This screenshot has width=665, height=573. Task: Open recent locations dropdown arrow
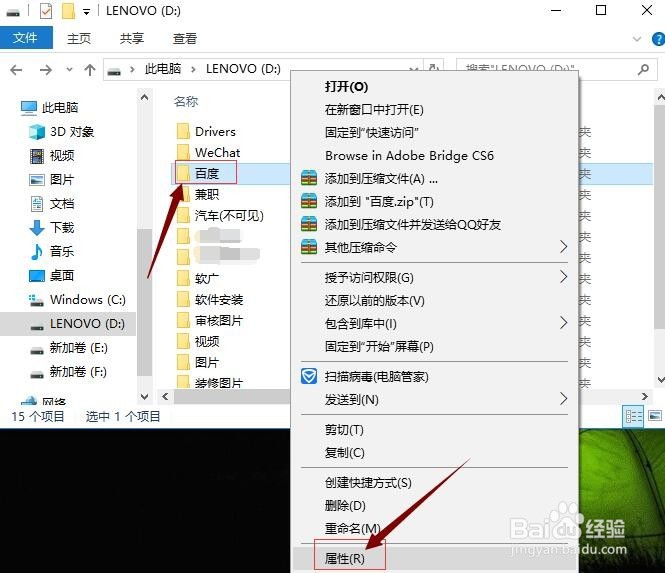[69, 70]
